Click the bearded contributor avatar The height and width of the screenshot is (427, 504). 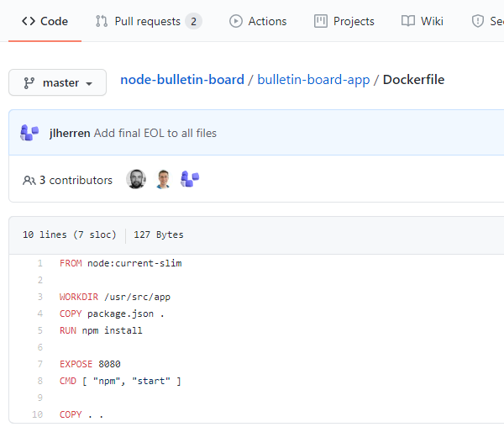[136, 179]
